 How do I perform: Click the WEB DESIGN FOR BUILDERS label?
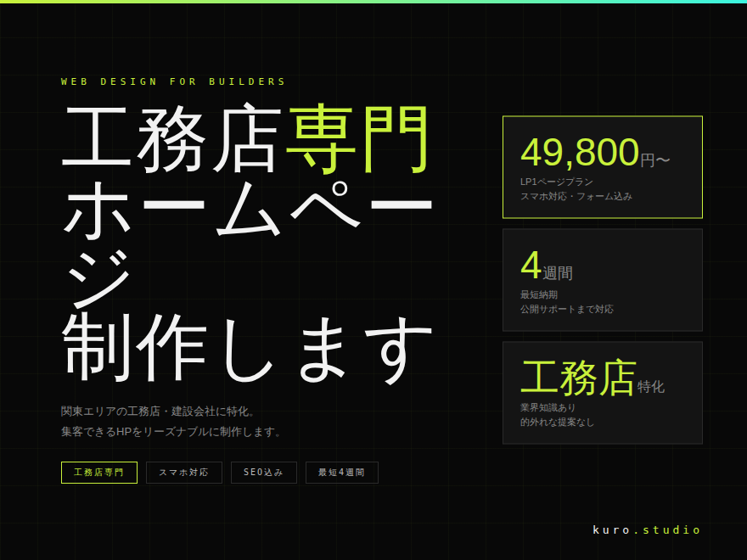click(173, 81)
